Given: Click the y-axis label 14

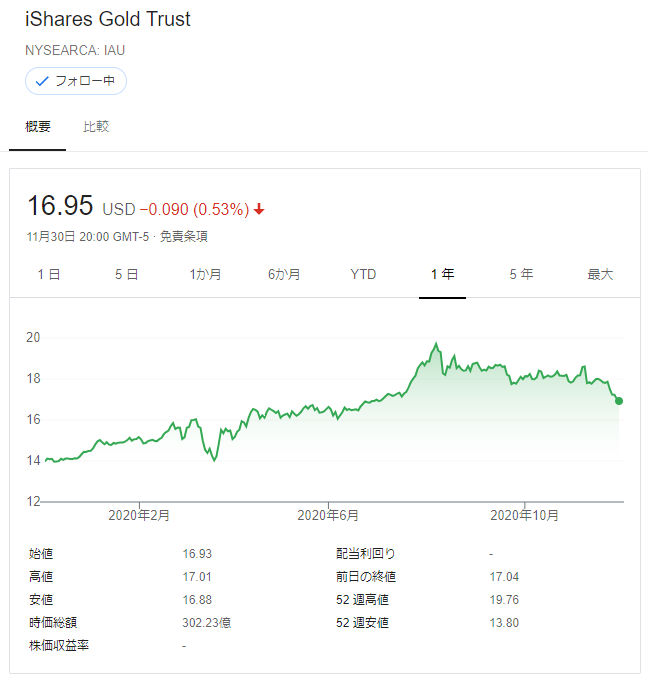Looking at the screenshot, I should [33, 460].
